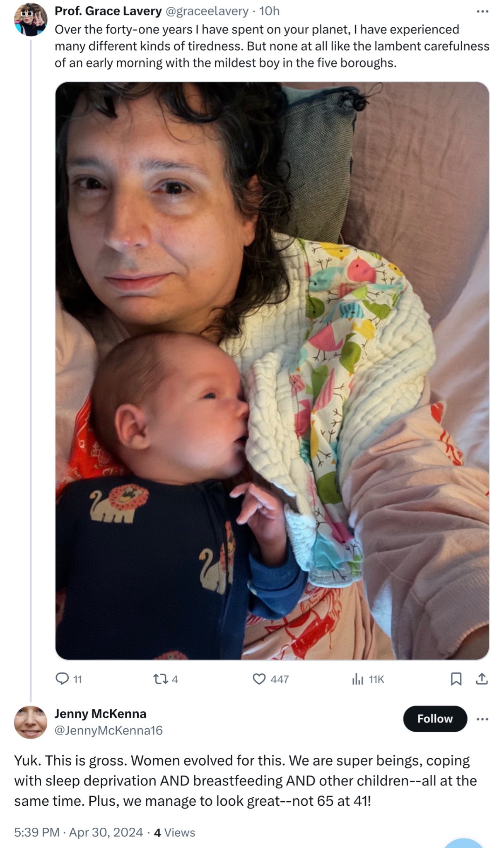Screen dimensions: 504x848
Task: View the 4 Views count on reply
Action: [x=174, y=832]
